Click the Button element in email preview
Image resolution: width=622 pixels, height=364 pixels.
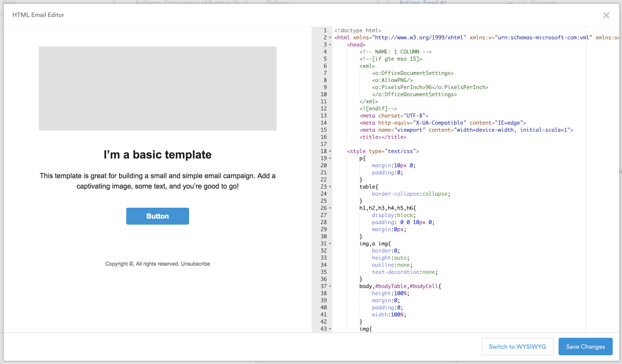[x=157, y=216]
